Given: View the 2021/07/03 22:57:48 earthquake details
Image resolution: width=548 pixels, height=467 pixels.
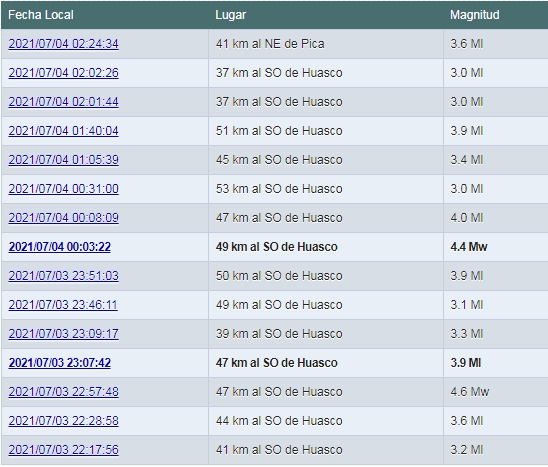Looking at the screenshot, I should (63, 392).
